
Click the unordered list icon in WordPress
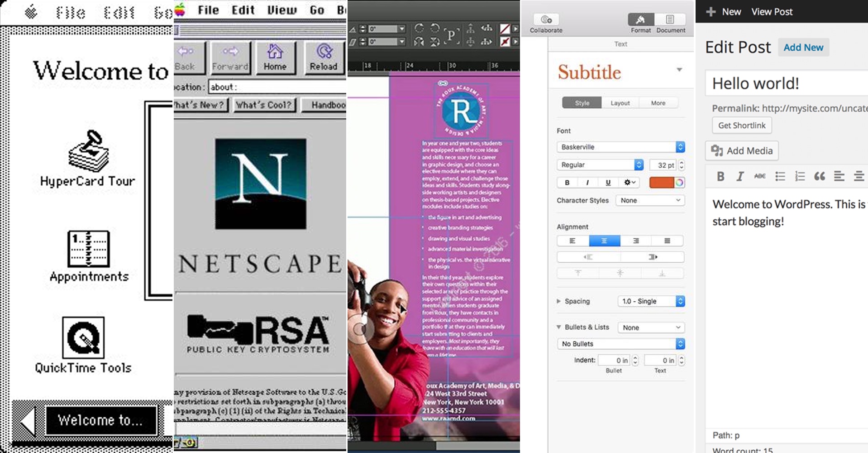780,176
